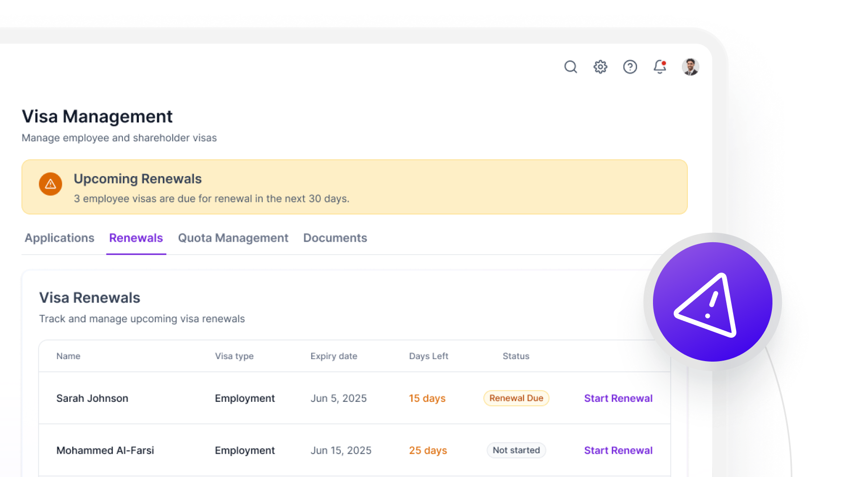The height and width of the screenshot is (477, 868).
Task: Click the Not started status badge
Action: [x=516, y=451]
